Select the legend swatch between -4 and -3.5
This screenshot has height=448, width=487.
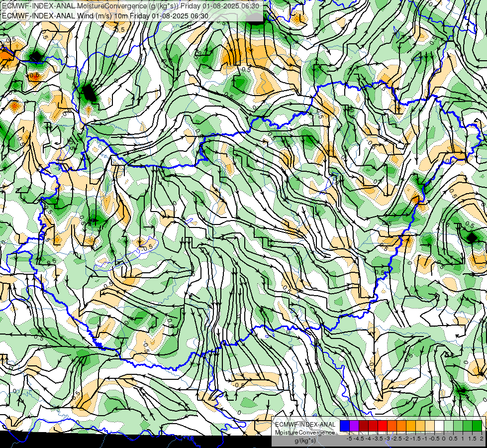point(373,426)
